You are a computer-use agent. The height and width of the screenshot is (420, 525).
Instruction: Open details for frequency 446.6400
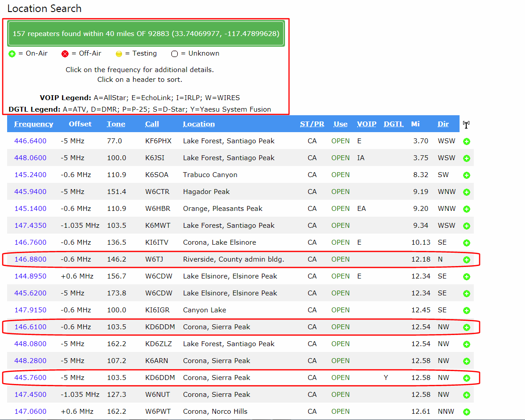coord(30,141)
